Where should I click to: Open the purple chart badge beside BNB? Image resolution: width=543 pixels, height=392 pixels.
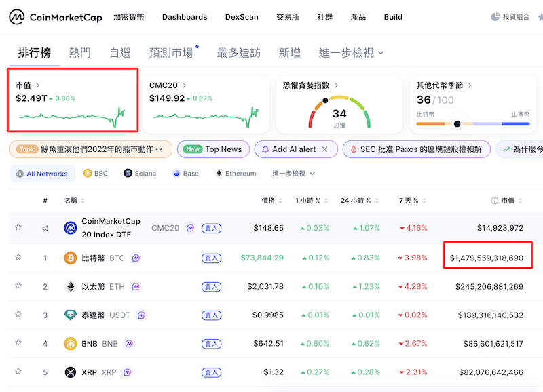tap(129, 344)
